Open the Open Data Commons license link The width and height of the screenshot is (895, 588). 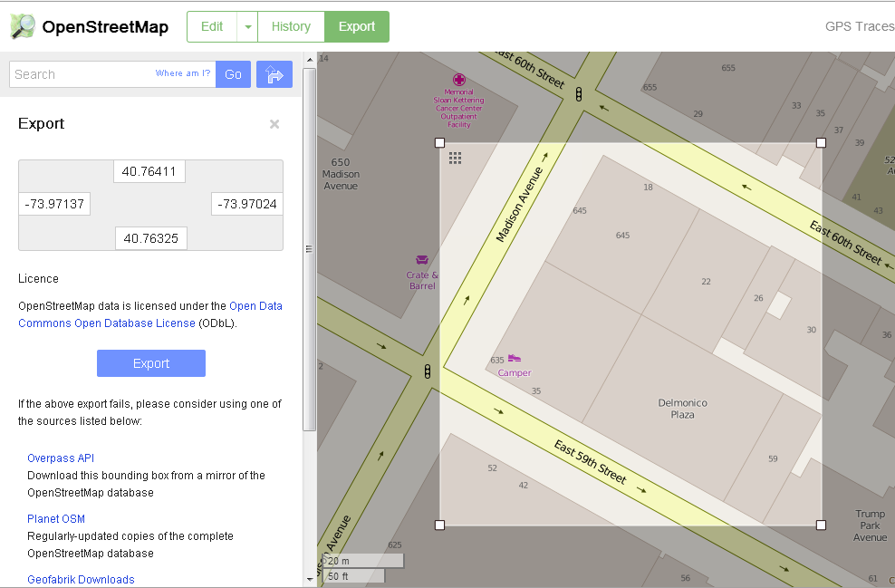150,314
